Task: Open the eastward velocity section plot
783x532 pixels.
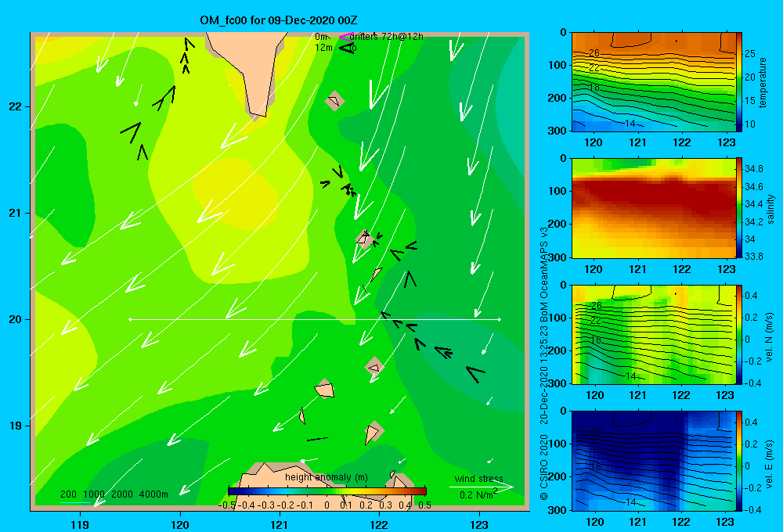Action: click(654, 461)
